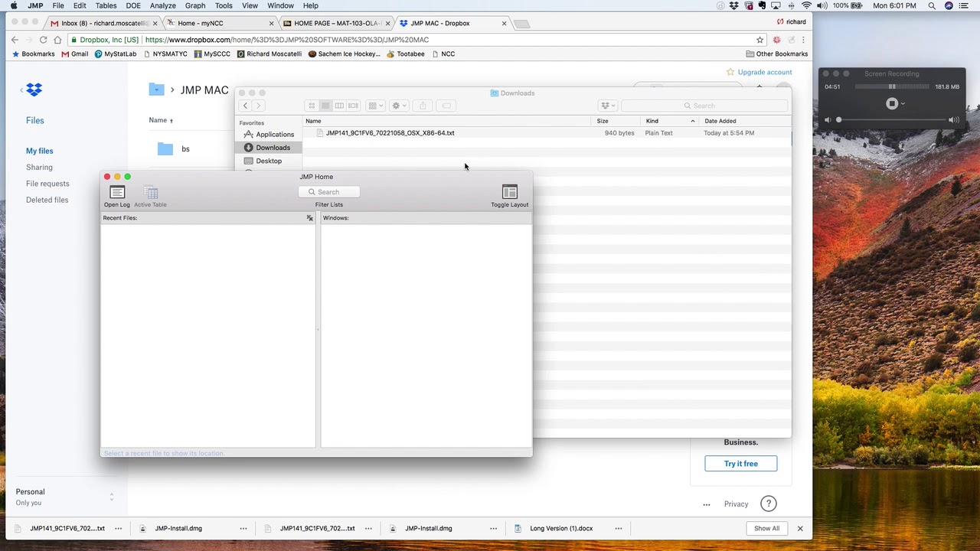Open the Analyze menu
The width and height of the screenshot is (980, 551).
click(x=163, y=5)
